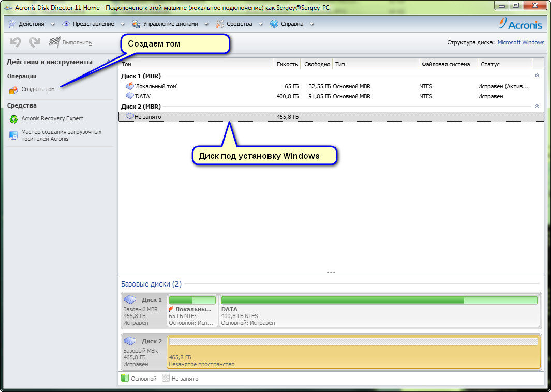Click Создать том operation link
Image resolution: width=551 pixels, height=392 pixels.
[38, 89]
